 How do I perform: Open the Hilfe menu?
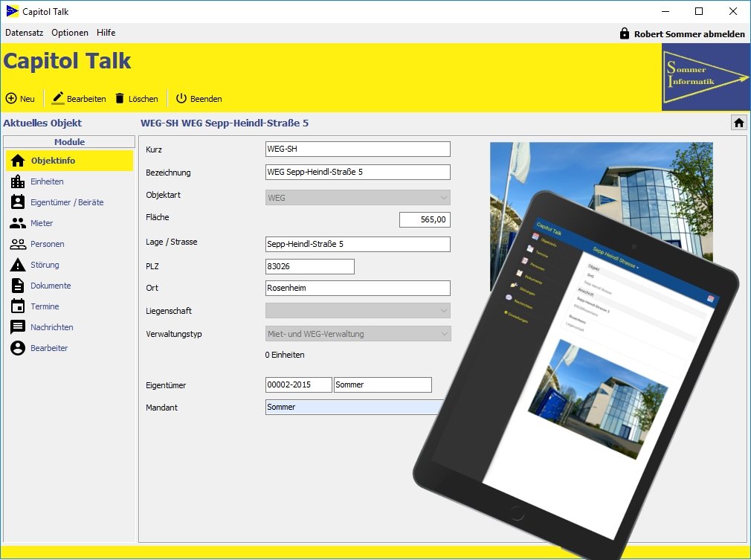106,33
